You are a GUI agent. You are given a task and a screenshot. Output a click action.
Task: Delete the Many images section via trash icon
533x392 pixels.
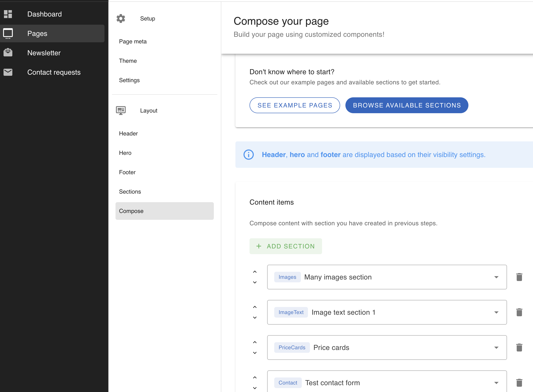click(519, 277)
